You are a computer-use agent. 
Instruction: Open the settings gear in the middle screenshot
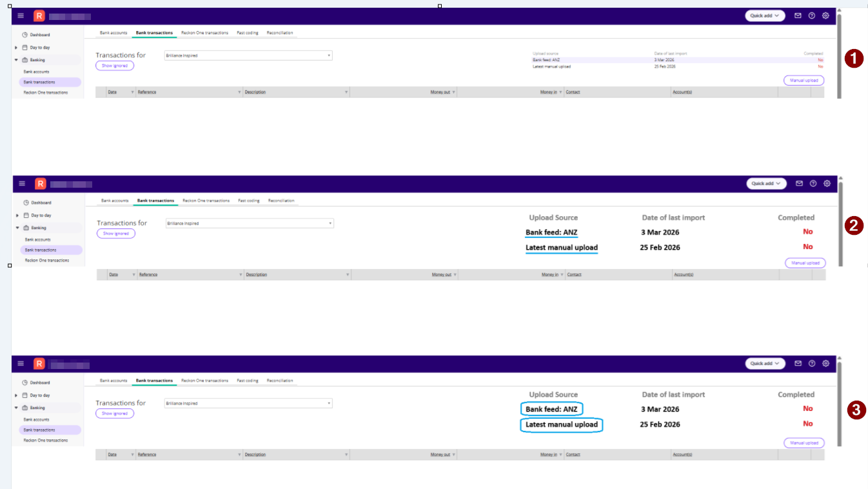pos(827,183)
